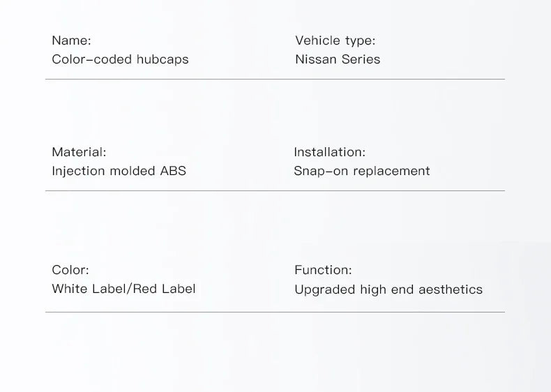The width and height of the screenshot is (551, 392).
Task: Click the 'Material:' label
Action: (x=79, y=152)
